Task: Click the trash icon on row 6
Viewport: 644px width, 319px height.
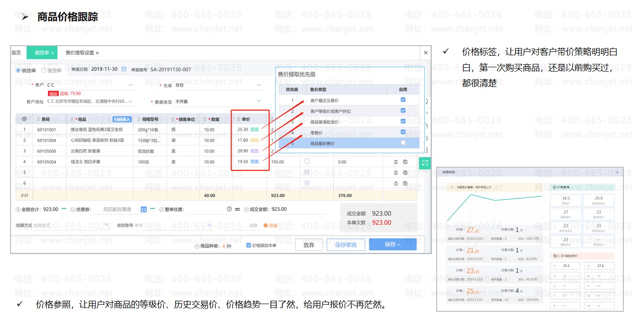Action: [x=396, y=183]
